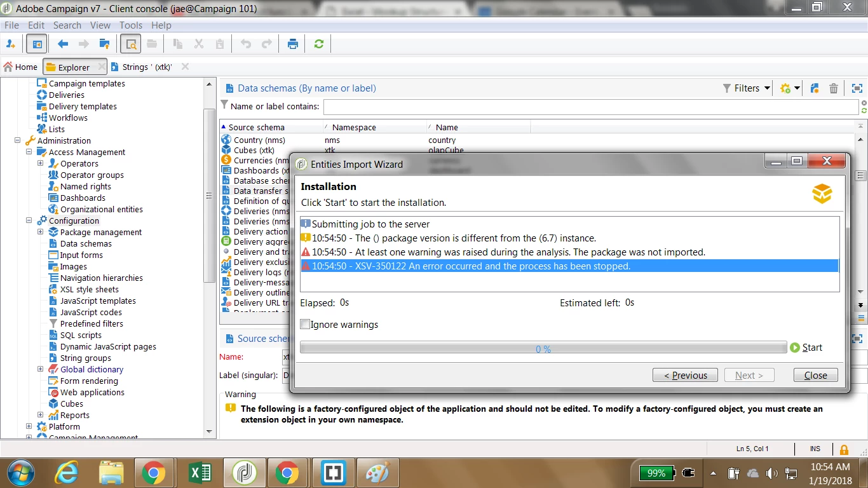Open File Explorer from the taskbar
The image size is (868, 488).
click(x=111, y=473)
